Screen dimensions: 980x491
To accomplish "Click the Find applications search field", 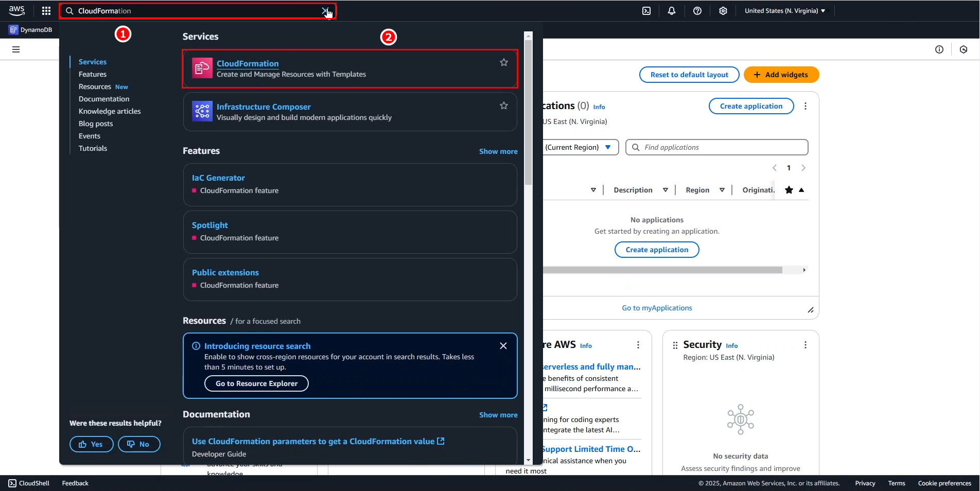I will (717, 147).
